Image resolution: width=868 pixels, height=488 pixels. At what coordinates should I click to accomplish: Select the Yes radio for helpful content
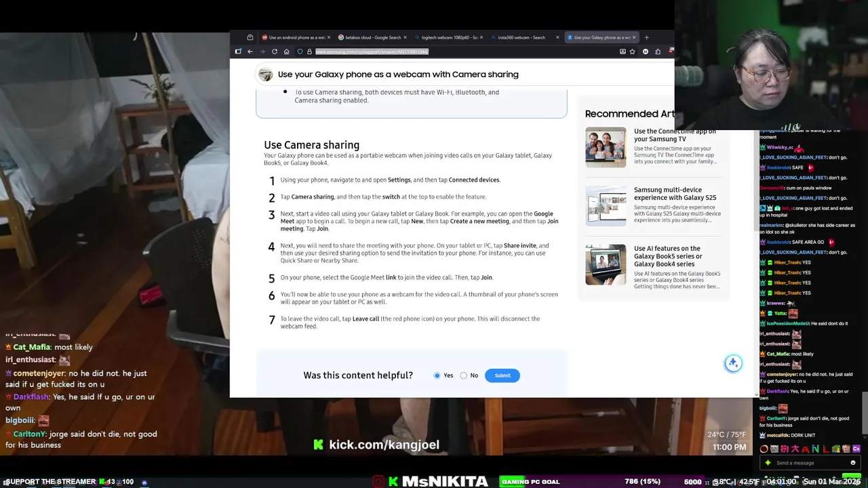(437, 375)
